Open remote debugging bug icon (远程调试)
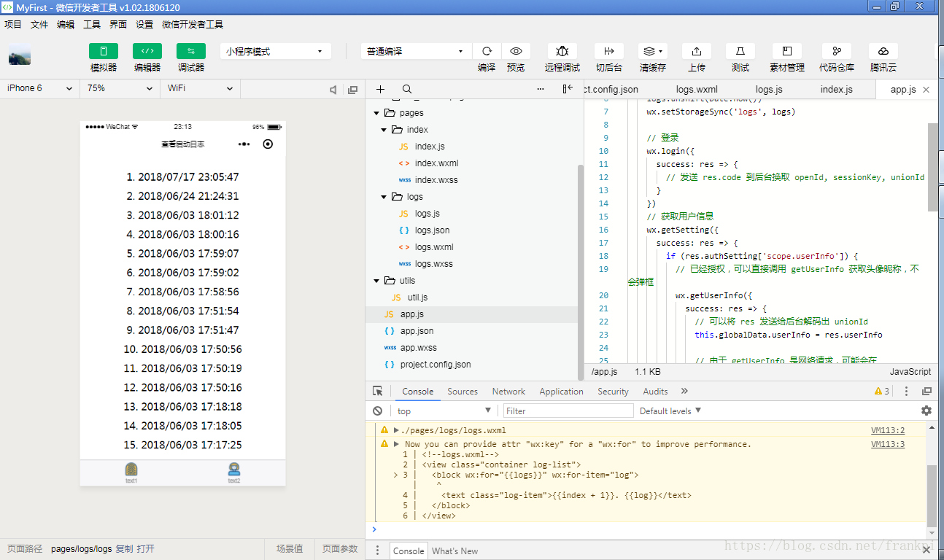 point(562,51)
